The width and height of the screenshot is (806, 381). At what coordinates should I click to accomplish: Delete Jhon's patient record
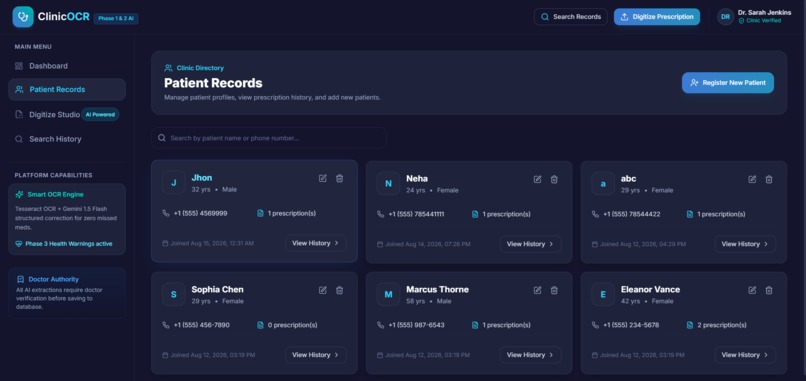339,178
